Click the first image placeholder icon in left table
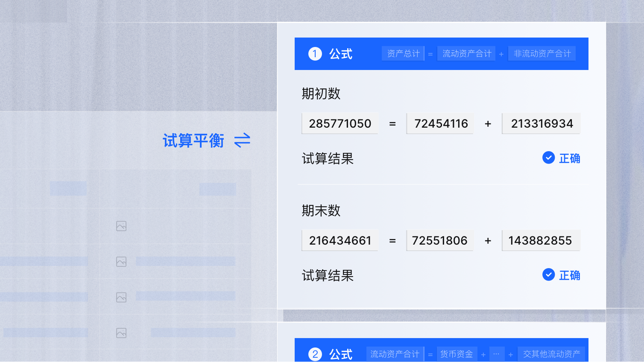This screenshot has height=362, width=644. [x=121, y=226]
